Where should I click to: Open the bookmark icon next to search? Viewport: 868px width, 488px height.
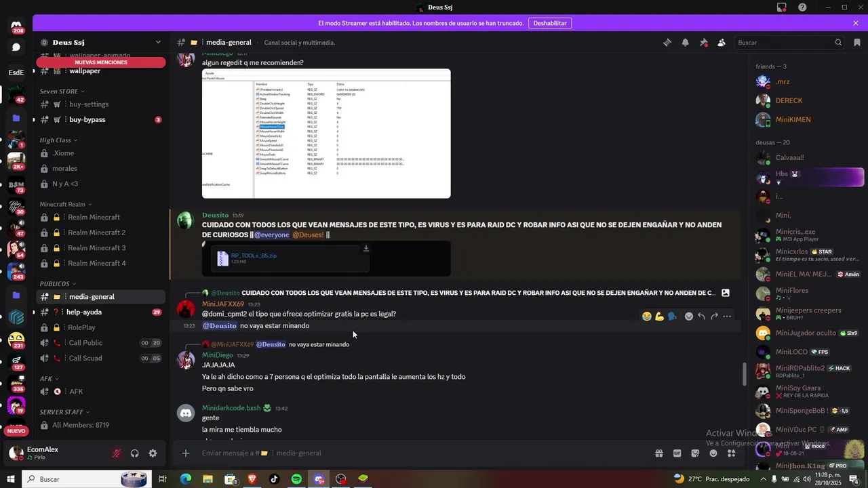857,42
